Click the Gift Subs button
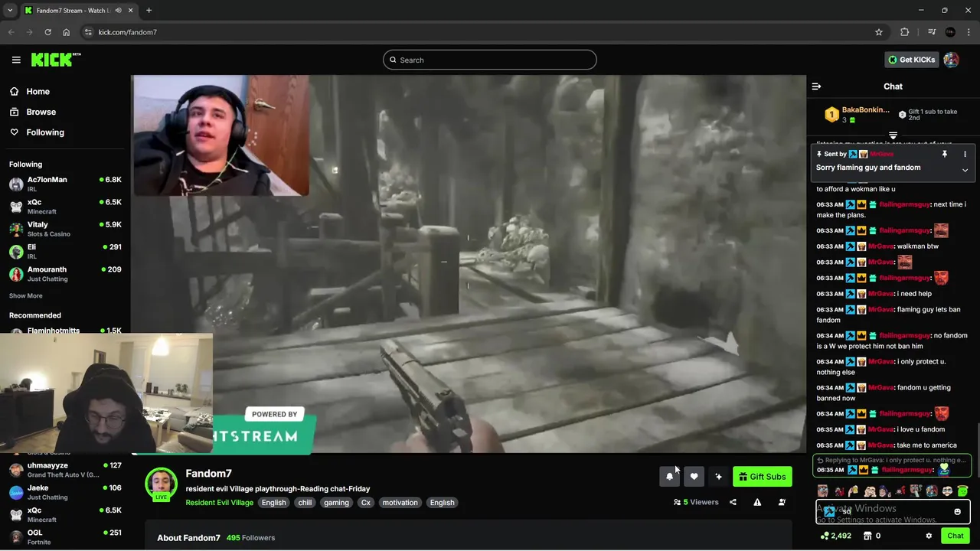 762,477
